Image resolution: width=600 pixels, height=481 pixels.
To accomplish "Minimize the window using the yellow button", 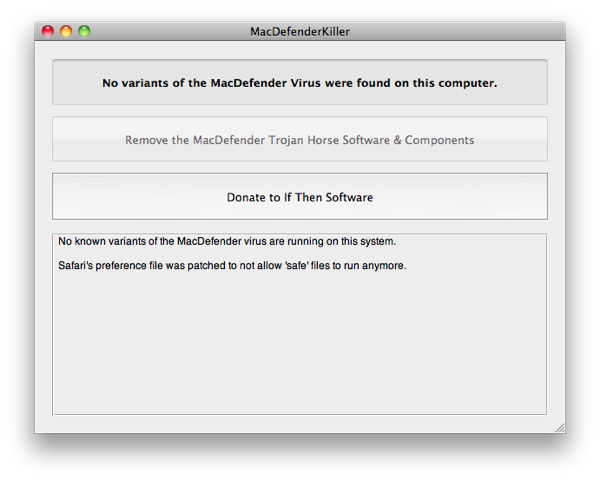I will click(66, 31).
